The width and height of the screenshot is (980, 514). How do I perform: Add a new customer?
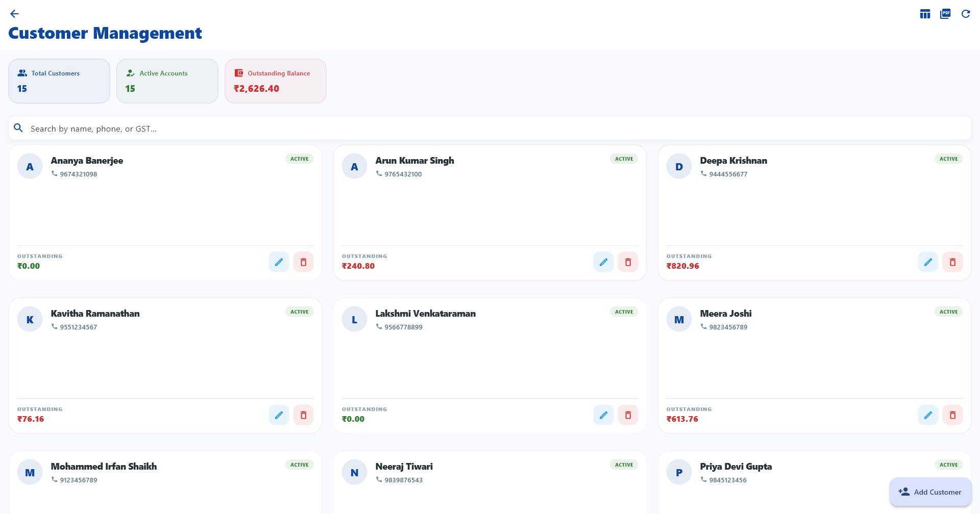click(x=930, y=492)
